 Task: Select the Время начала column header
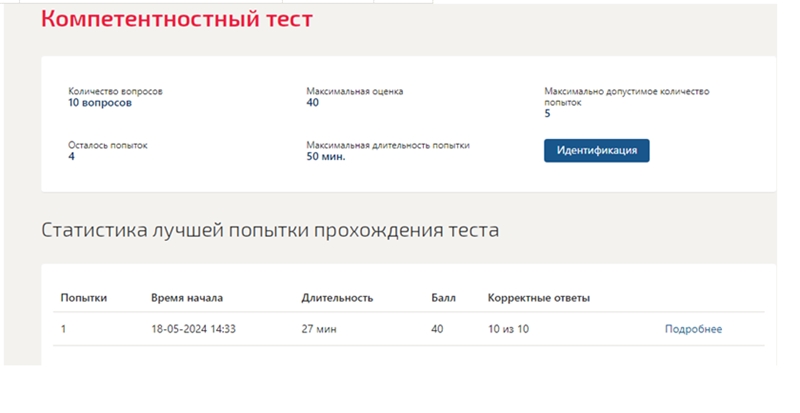187,298
